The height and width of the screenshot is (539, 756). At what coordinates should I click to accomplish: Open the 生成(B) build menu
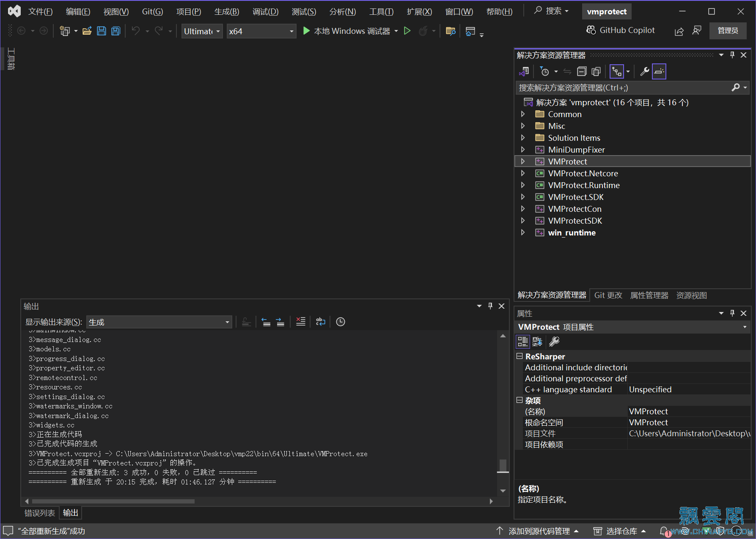point(227,12)
